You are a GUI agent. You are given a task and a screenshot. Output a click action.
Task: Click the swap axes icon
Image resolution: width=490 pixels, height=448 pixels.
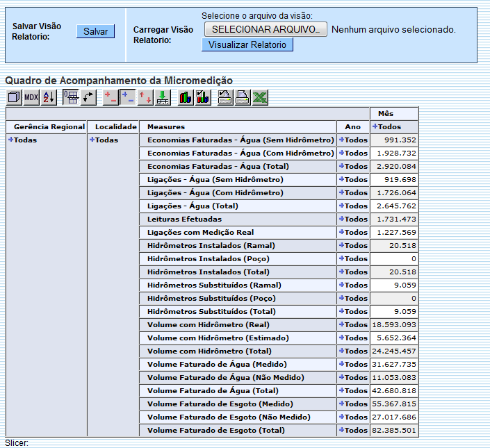point(88,97)
